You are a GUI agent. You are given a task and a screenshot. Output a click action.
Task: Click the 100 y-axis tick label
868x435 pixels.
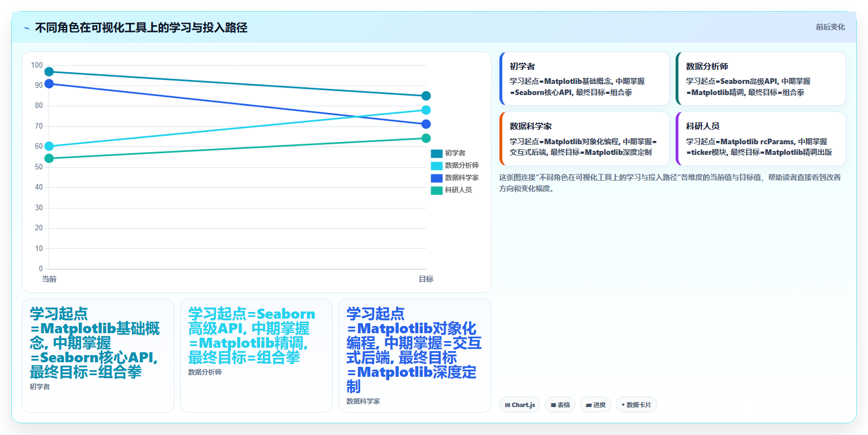point(37,65)
